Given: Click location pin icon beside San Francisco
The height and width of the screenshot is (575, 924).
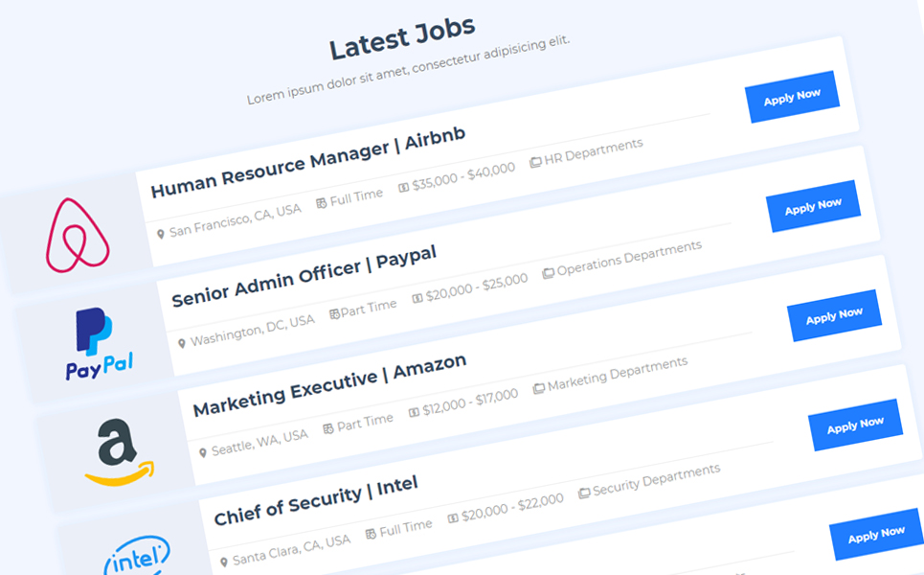Looking at the screenshot, I should 160,234.
